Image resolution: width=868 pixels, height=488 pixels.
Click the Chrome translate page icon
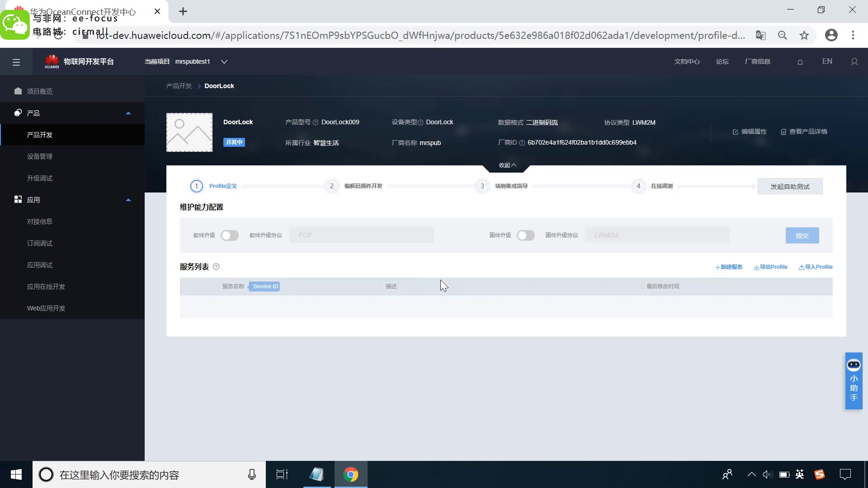[x=761, y=35]
